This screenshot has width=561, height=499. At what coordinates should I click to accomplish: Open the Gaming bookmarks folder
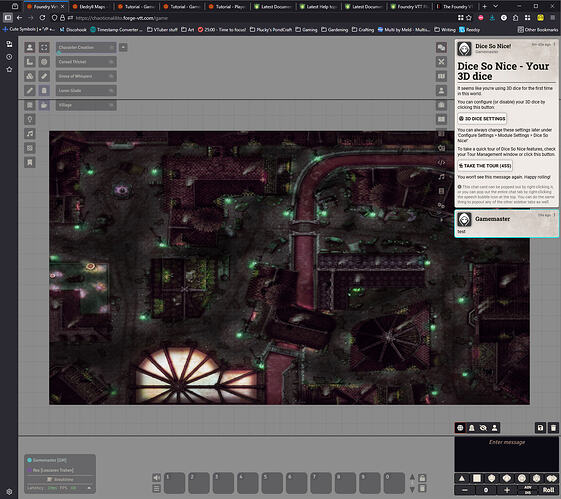(x=306, y=30)
